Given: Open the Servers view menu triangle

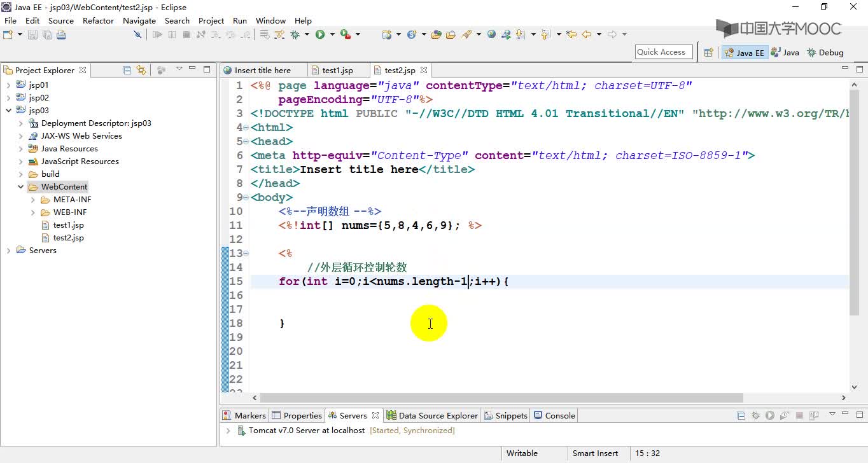Looking at the screenshot, I should [832, 414].
